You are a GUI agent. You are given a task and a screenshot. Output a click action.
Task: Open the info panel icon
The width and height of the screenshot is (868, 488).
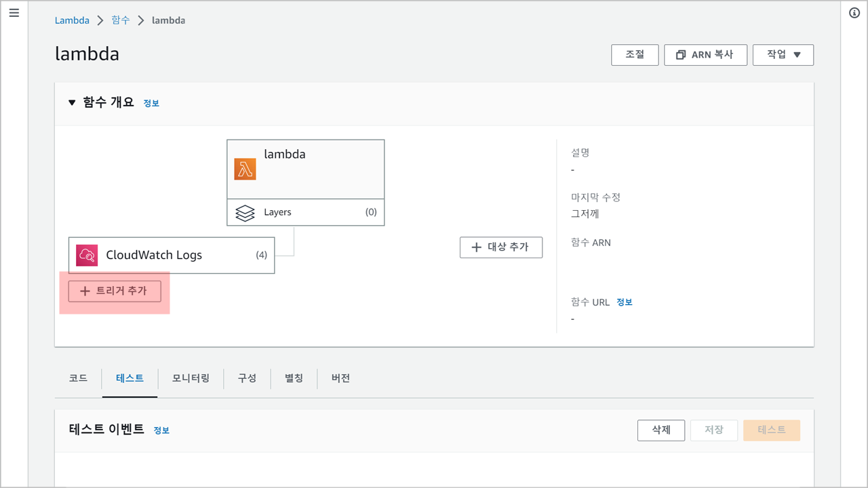854,14
